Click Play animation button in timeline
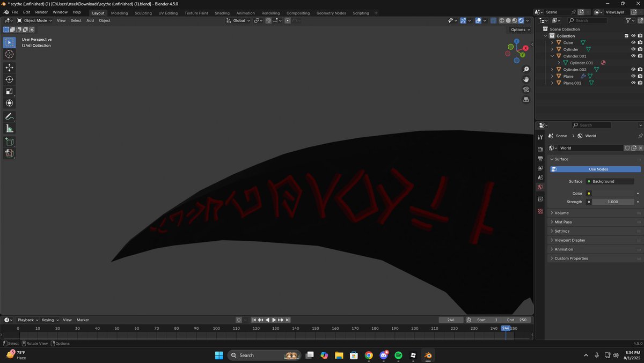 pyautogui.click(x=274, y=320)
